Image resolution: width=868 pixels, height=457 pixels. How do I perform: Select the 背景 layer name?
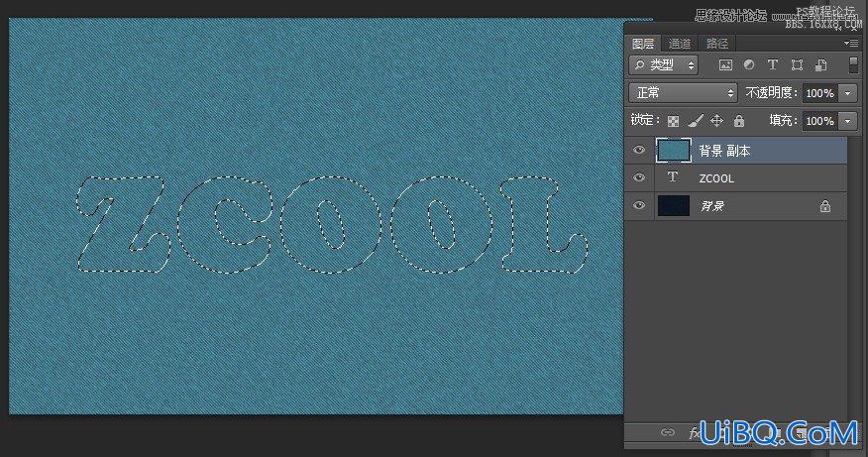(711, 206)
